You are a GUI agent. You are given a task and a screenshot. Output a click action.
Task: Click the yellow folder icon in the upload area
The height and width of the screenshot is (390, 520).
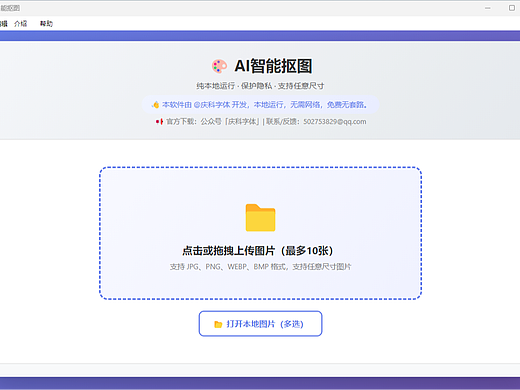tap(260, 218)
